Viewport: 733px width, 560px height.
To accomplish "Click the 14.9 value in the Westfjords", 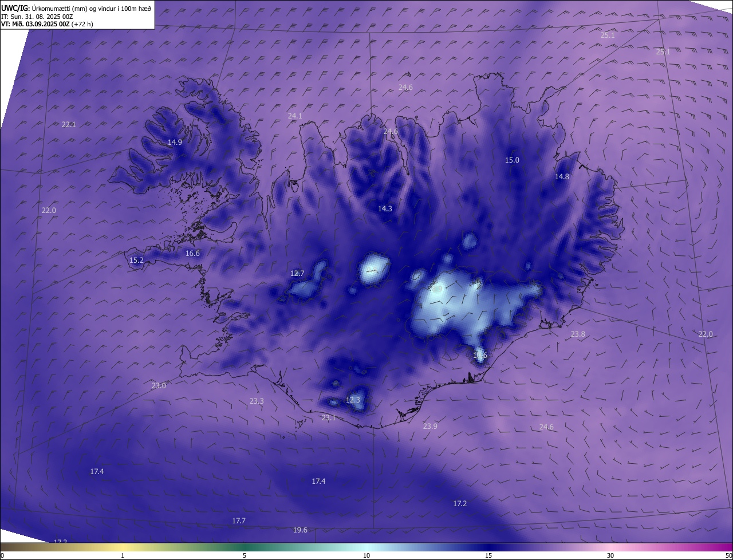I will 175,142.
